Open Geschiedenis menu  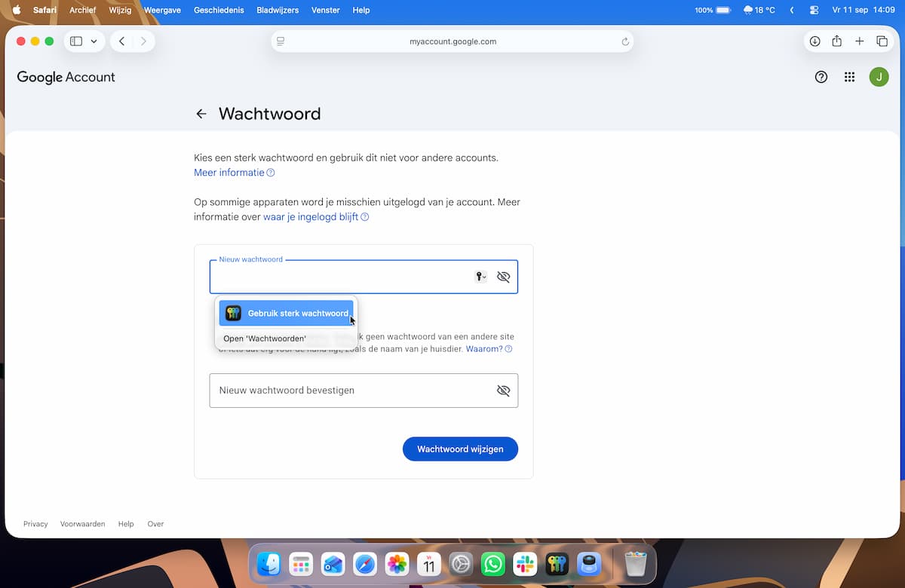(x=219, y=10)
